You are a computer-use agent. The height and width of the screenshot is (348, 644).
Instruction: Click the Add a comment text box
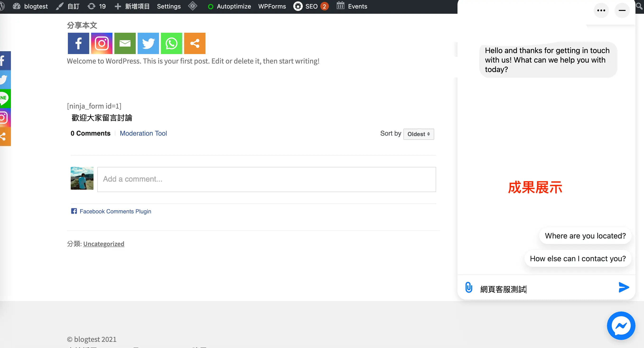266,179
